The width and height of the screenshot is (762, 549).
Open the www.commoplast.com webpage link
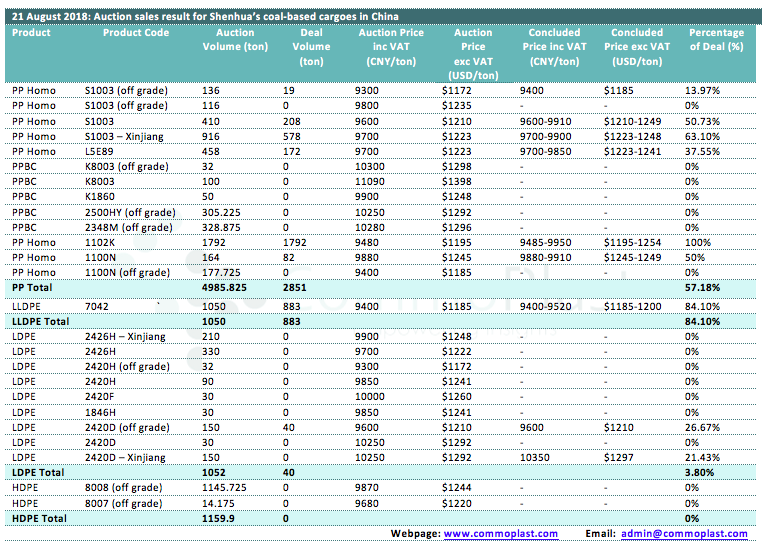(x=500, y=534)
